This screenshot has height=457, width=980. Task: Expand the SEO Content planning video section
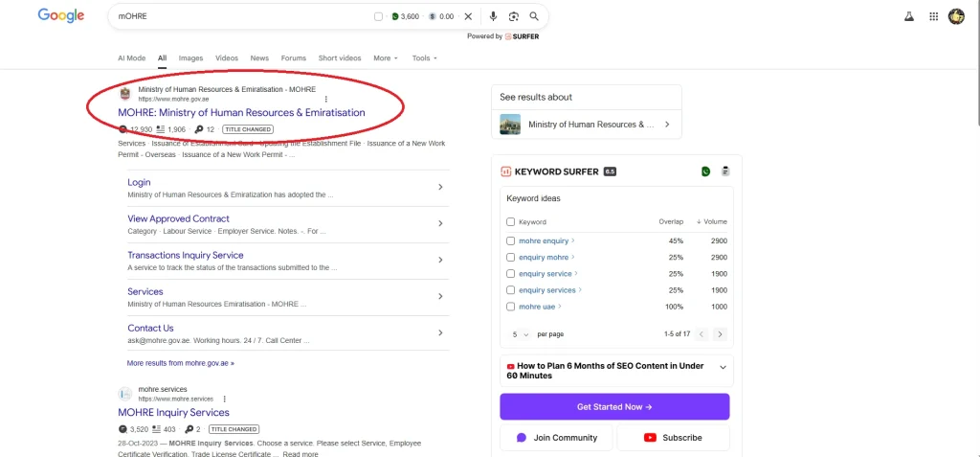724,368
